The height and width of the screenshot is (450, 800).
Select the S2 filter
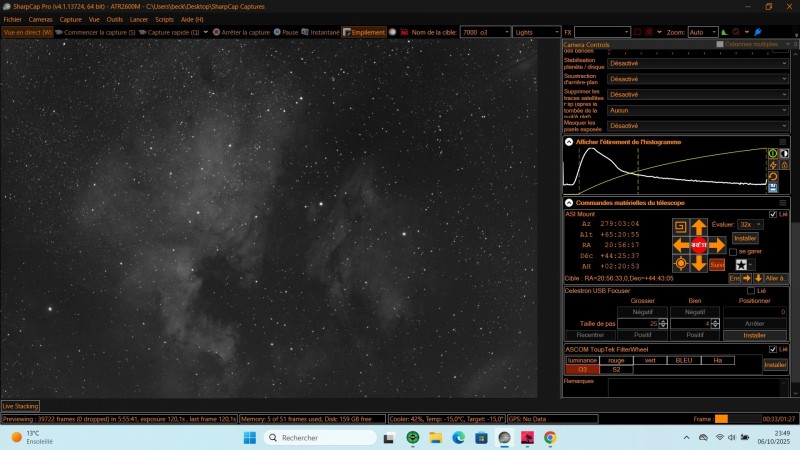point(616,369)
